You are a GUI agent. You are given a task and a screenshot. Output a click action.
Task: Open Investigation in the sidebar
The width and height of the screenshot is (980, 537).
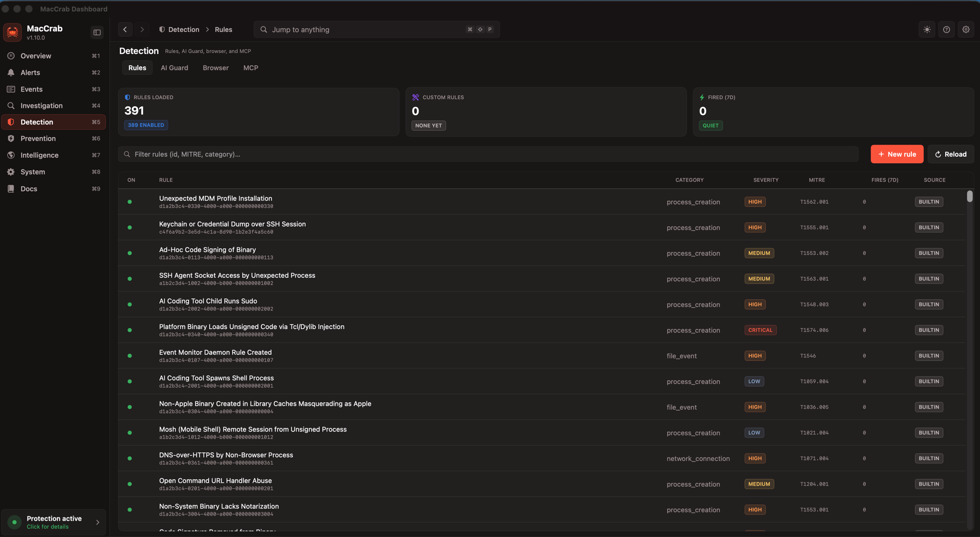point(54,106)
